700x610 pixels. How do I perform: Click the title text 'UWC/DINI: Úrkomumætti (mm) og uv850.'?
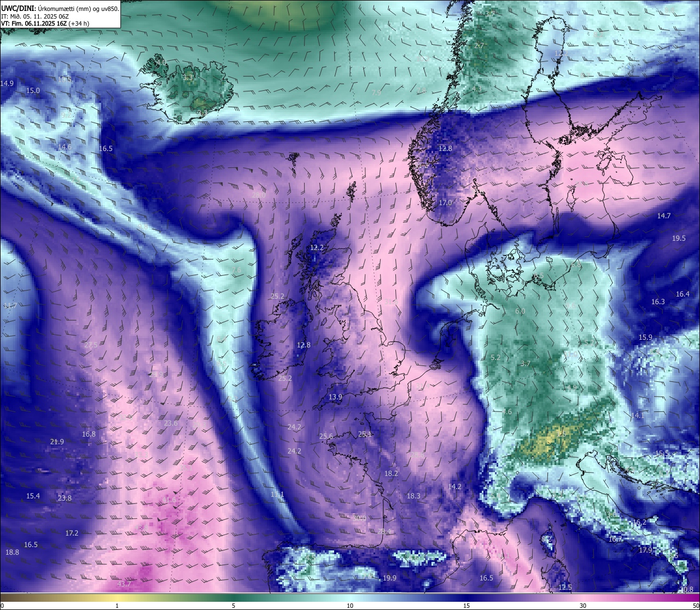(x=60, y=8)
